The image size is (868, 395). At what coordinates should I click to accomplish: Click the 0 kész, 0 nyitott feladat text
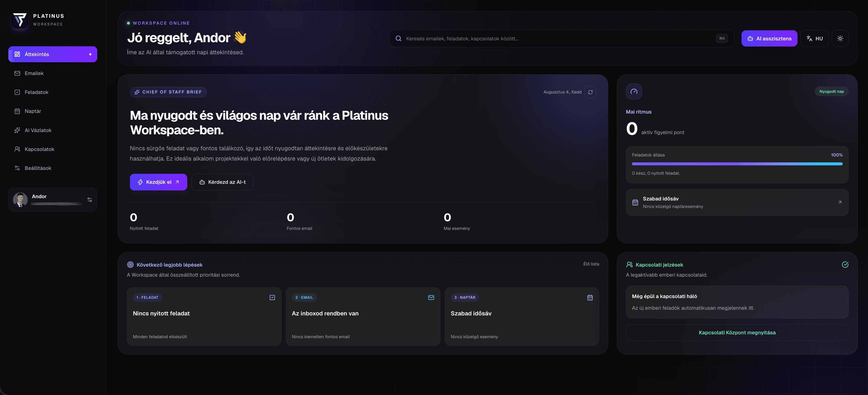coord(656,173)
